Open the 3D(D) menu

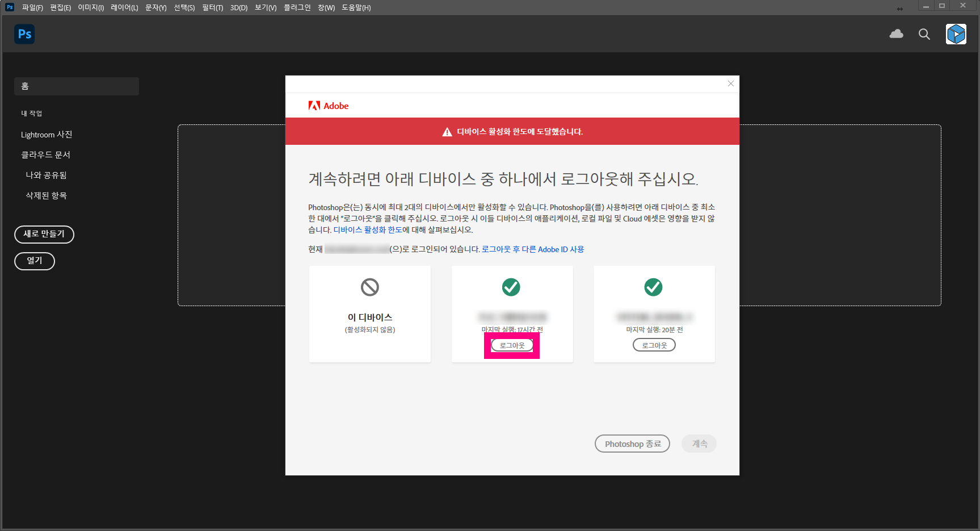[239, 7]
